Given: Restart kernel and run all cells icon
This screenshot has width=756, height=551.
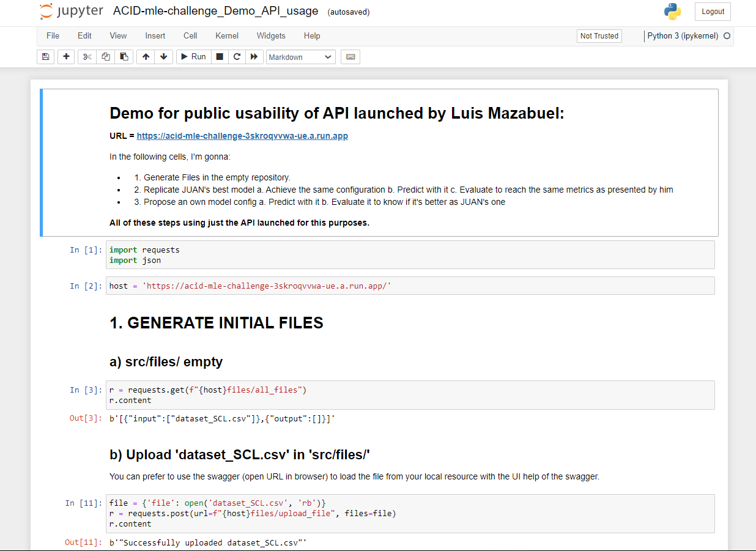Looking at the screenshot, I should point(254,56).
